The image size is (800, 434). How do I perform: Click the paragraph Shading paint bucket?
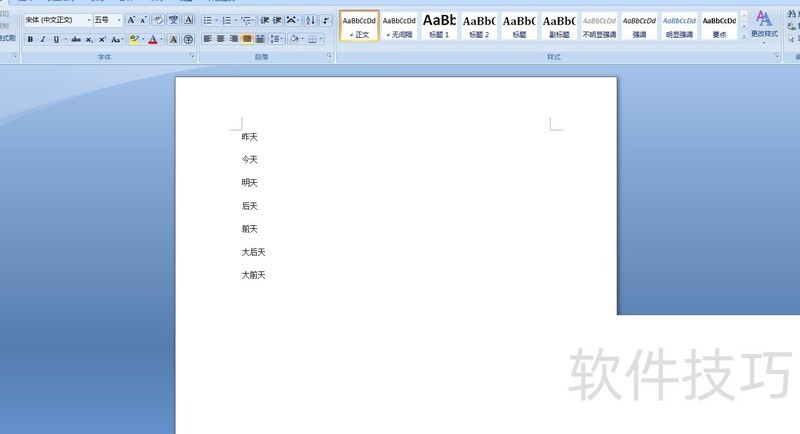coord(294,39)
